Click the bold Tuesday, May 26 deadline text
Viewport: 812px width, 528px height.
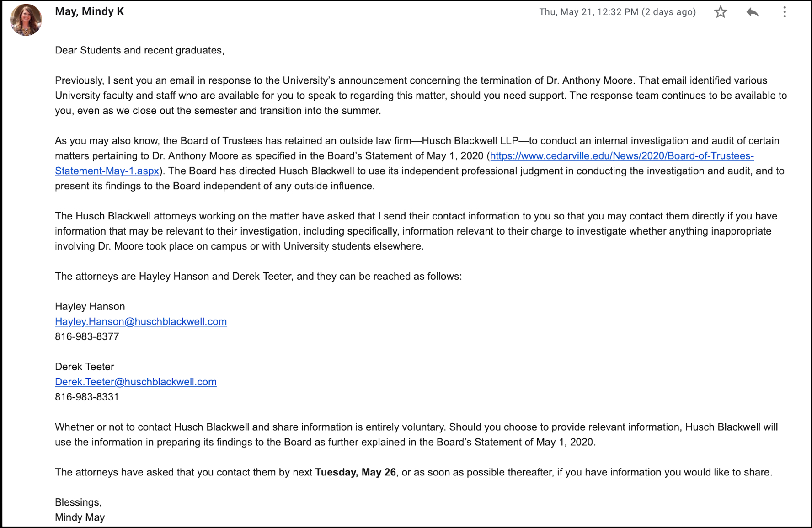tap(355, 472)
